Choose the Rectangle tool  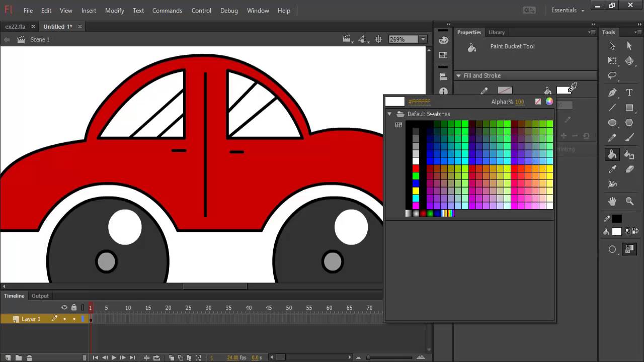pos(629,108)
